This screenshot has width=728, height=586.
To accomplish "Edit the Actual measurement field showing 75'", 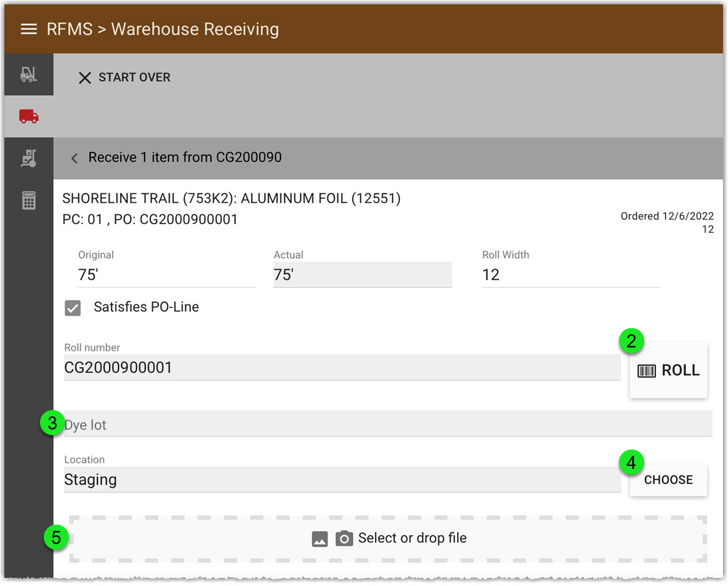I will point(362,274).
